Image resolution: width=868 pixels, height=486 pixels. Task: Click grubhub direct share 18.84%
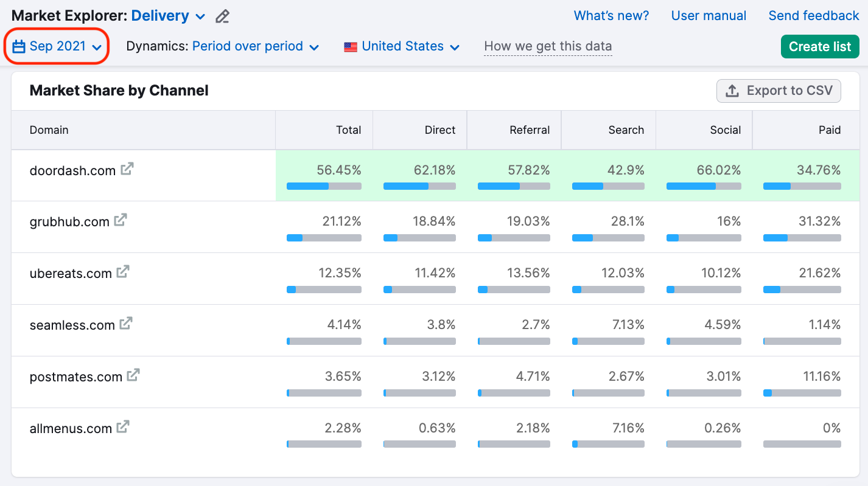point(435,221)
